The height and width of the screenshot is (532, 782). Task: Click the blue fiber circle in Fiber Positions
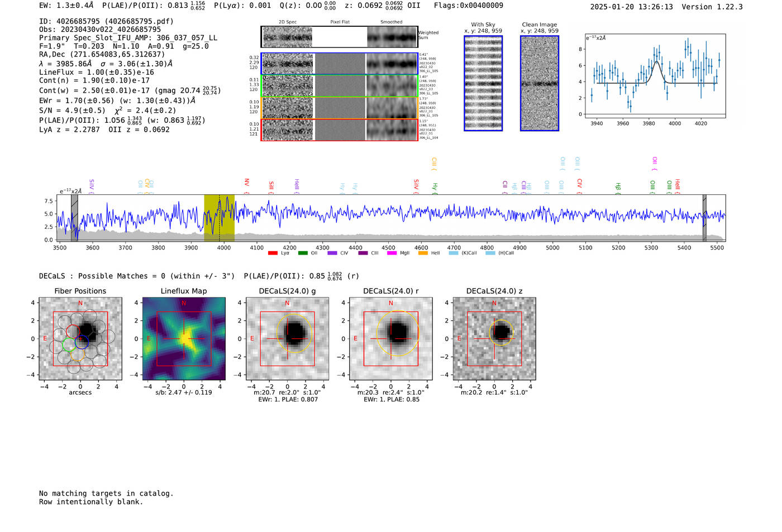[x=82, y=342]
